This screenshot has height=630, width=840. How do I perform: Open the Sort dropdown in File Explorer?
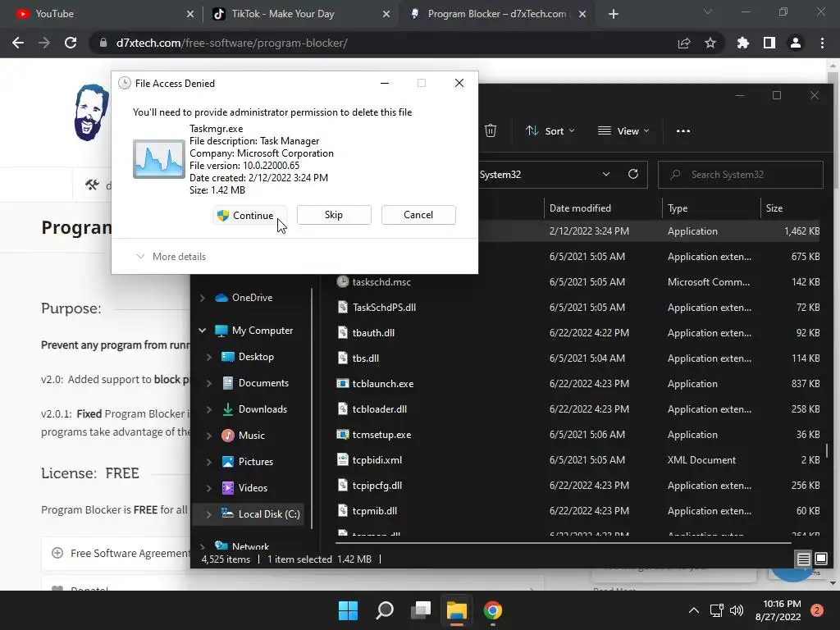pos(550,130)
